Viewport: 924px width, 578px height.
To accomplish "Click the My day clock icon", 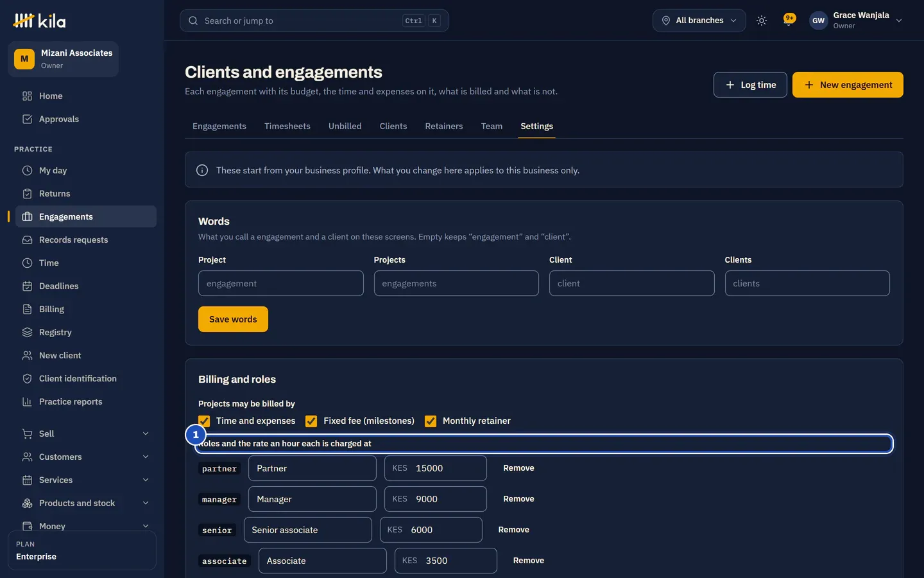I will click(27, 170).
